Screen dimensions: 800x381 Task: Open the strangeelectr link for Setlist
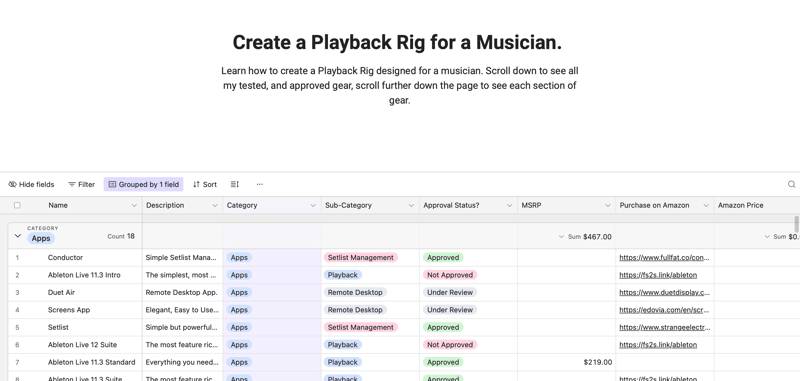664,327
